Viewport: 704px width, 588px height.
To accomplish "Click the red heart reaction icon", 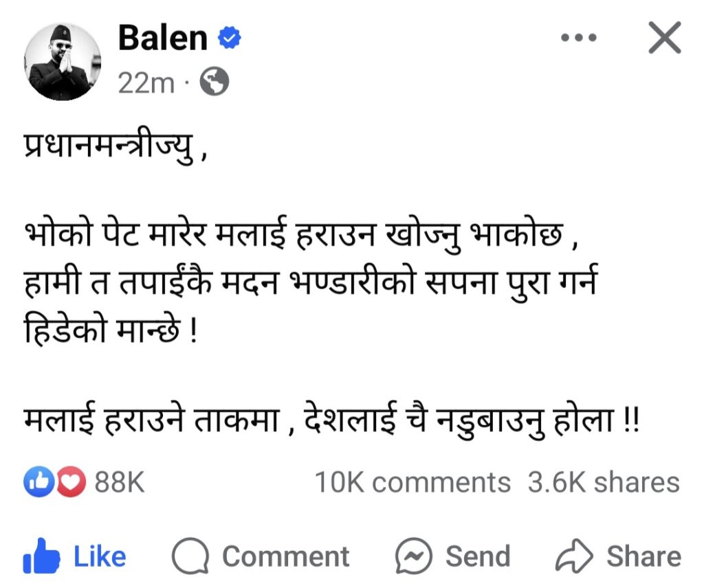I will (x=71, y=482).
